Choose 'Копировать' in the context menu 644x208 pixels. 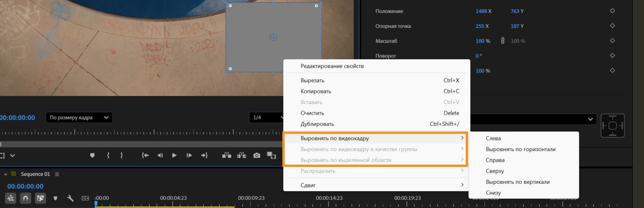[x=377, y=91]
